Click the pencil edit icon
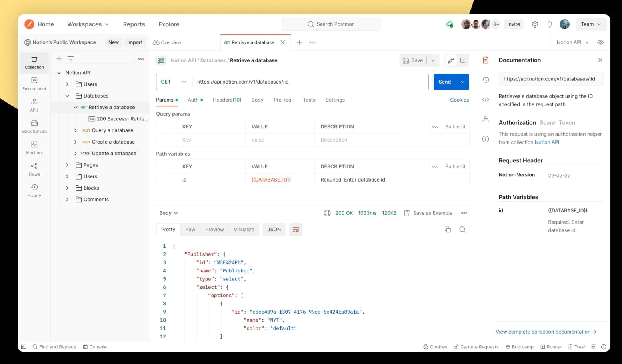Image resolution: width=622 pixels, height=364 pixels. [451, 60]
